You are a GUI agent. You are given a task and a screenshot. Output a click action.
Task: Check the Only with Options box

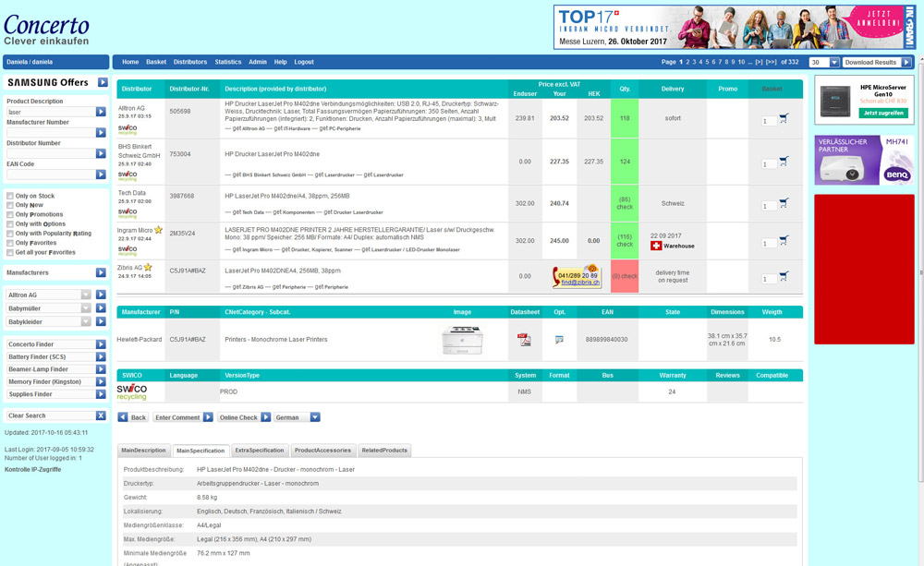9,223
